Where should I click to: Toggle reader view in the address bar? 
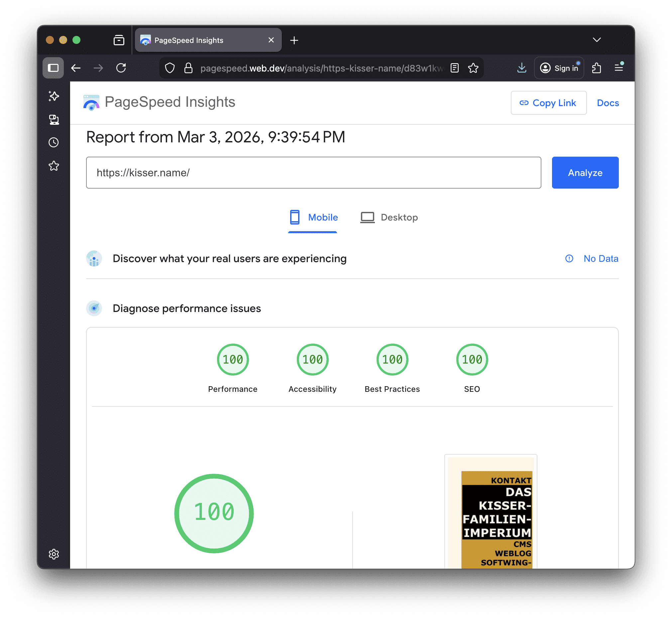coord(454,68)
